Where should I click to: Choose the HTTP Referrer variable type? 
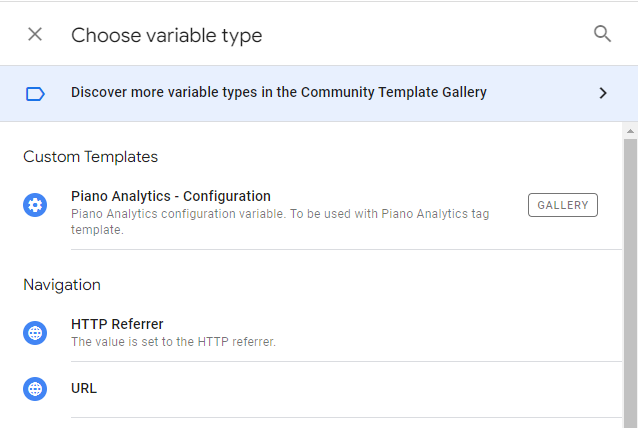coord(117,324)
